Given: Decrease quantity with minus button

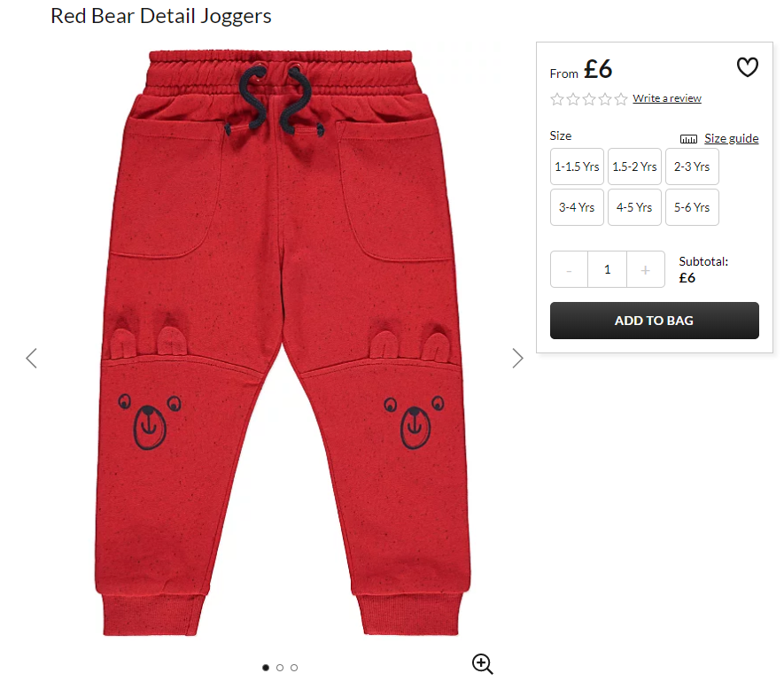Looking at the screenshot, I should [x=569, y=269].
